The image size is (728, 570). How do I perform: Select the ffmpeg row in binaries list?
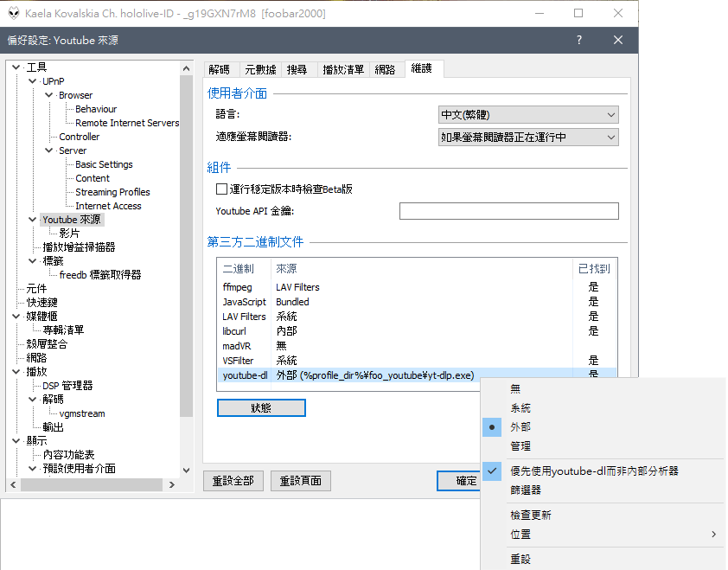(x=417, y=287)
